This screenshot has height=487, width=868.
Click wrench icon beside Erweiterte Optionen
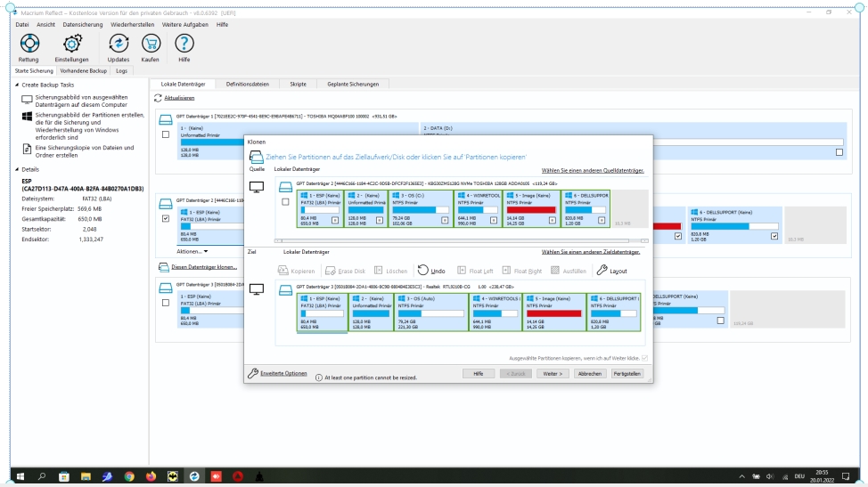(253, 373)
